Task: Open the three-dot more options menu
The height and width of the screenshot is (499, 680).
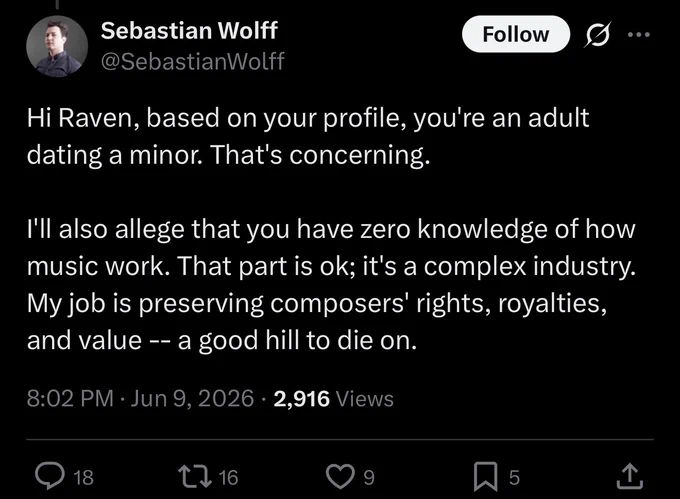Action: pyautogui.click(x=639, y=34)
